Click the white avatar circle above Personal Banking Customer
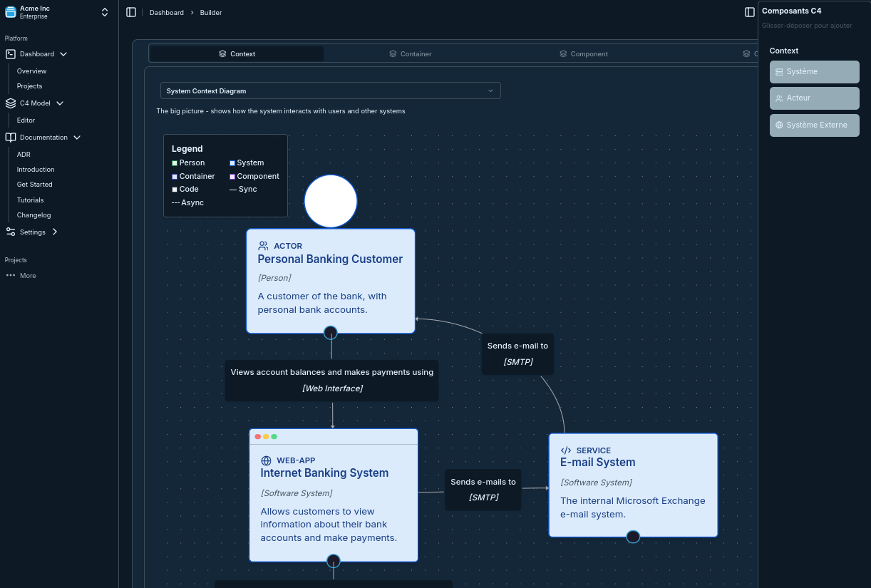Viewport: 871px width, 588px height. pyautogui.click(x=331, y=201)
